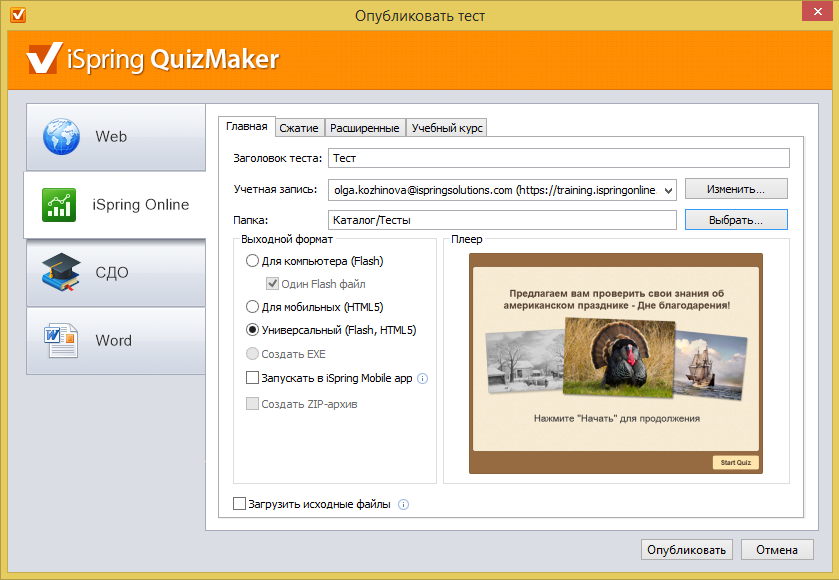
Task: Select the iSpring Online destination
Action: pos(115,205)
